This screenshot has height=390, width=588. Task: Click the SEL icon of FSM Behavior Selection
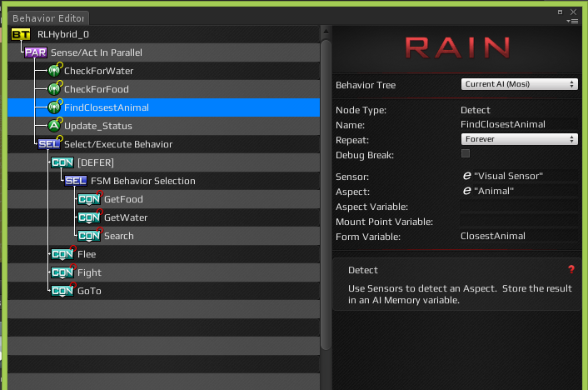point(76,181)
